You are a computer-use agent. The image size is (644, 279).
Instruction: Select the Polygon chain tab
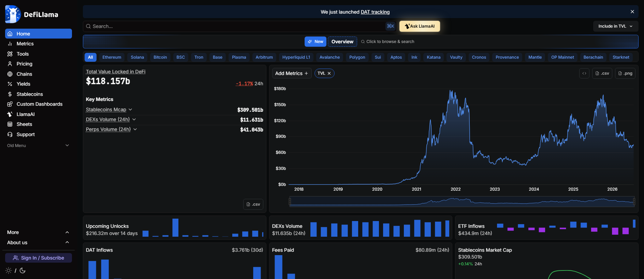(357, 57)
